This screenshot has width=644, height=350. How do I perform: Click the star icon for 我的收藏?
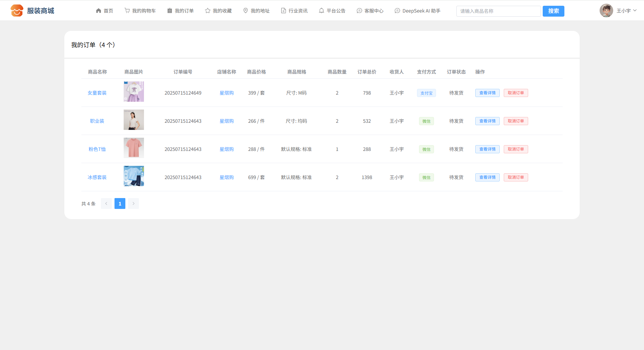pyautogui.click(x=208, y=11)
